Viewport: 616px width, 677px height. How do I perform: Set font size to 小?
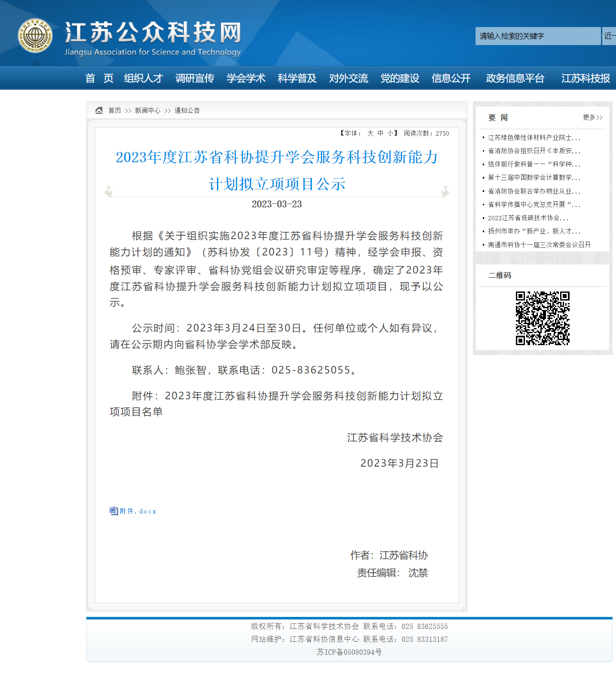(390, 133)
